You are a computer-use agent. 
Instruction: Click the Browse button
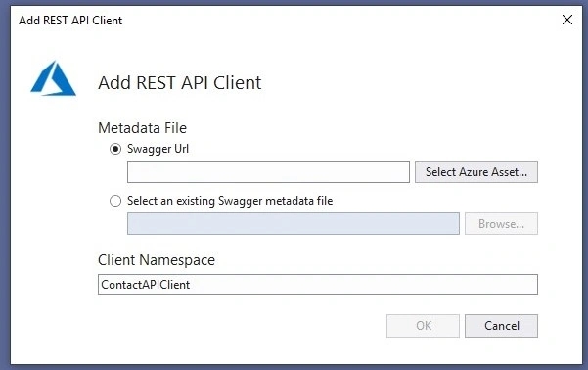pyautogui.click(x=501, y=223)
